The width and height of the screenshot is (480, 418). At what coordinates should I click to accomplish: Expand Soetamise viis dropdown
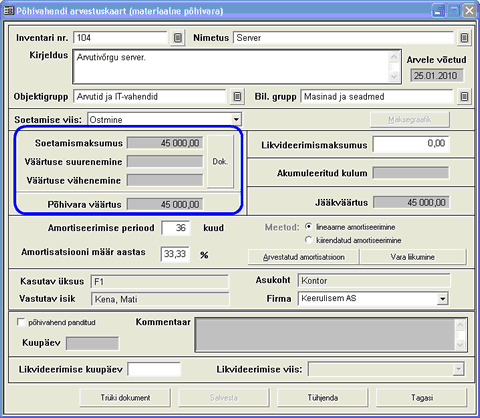[x=236, y=119]
